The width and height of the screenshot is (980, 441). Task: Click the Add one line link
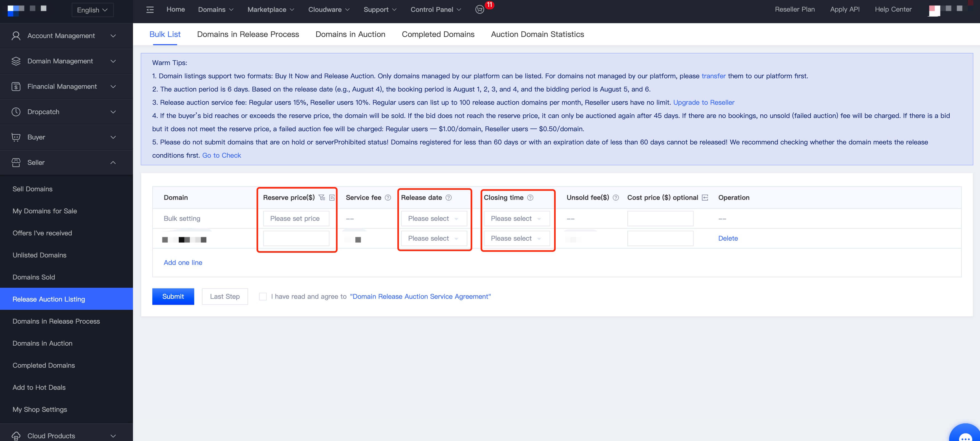click(x=183, y=262)
